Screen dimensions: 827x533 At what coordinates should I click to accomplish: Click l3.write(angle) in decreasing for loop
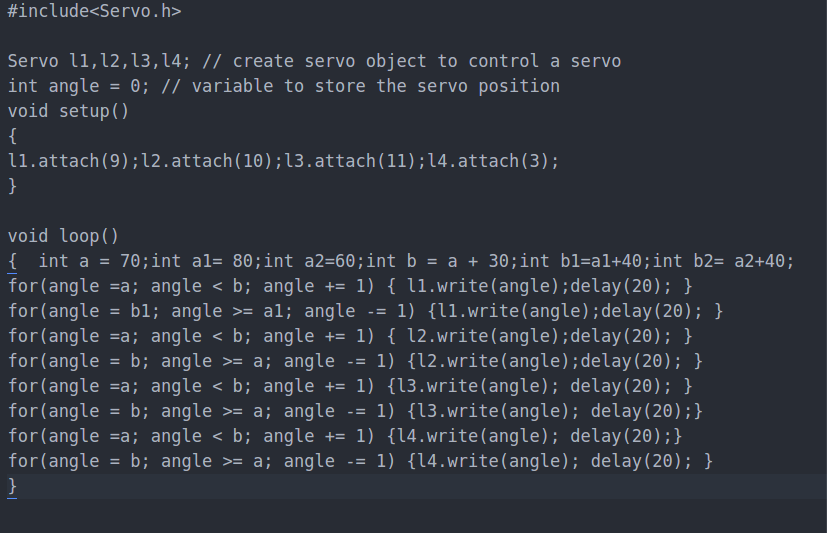(493, 411)
